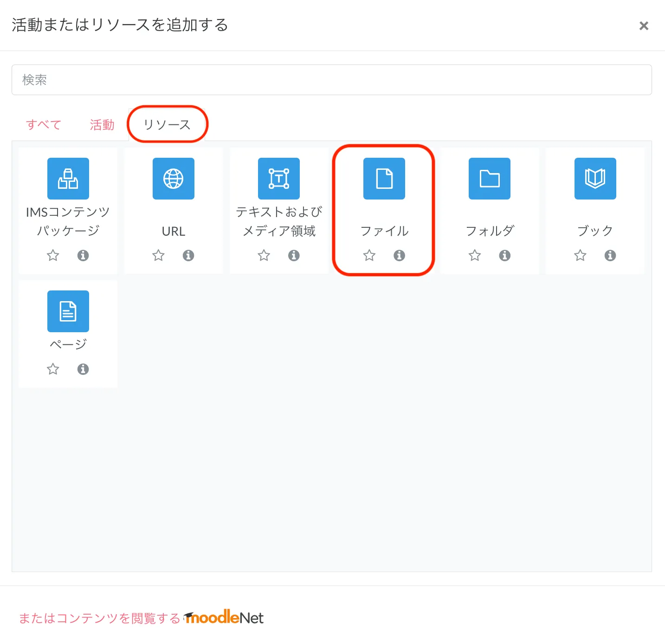Screen dimensions: 665x644
Task: Show info for the URL resource
Action: pos(188,255)
